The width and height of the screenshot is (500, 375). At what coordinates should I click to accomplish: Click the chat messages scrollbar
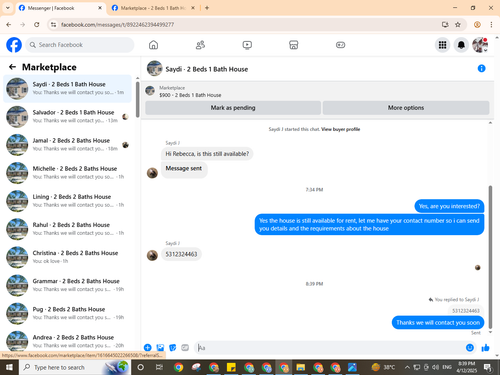point(490,257)
